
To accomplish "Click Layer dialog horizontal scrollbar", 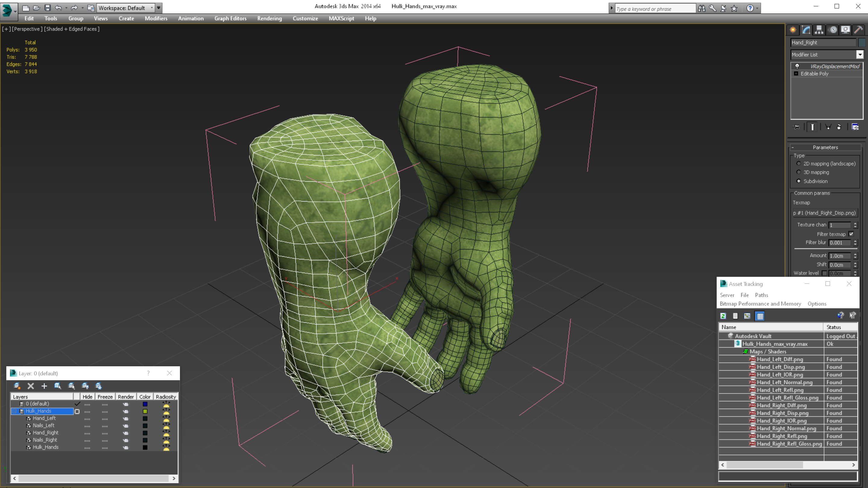I will click(94, 478).
